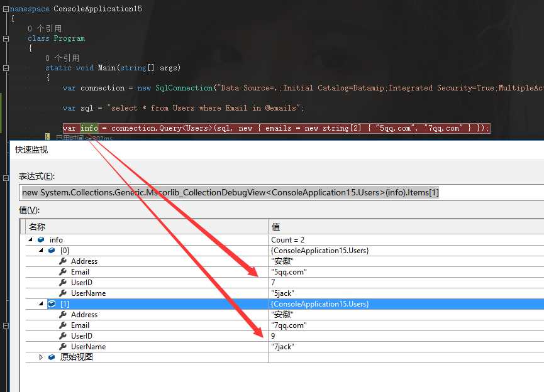The height and width of the screenshot is (392, 544).
Task: Expand the 原始视图 node
Action: (x=42, y=357)
